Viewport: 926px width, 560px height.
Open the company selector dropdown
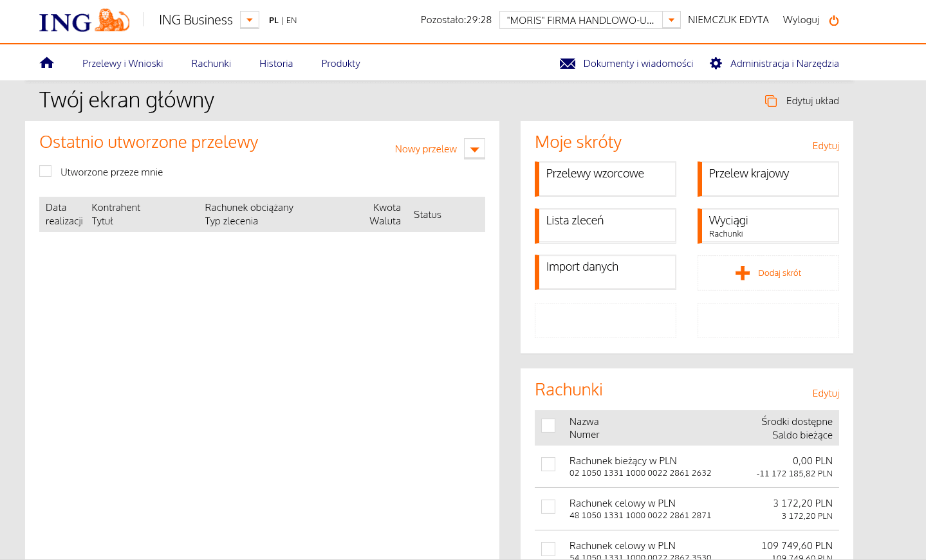[x=671, y=20]
